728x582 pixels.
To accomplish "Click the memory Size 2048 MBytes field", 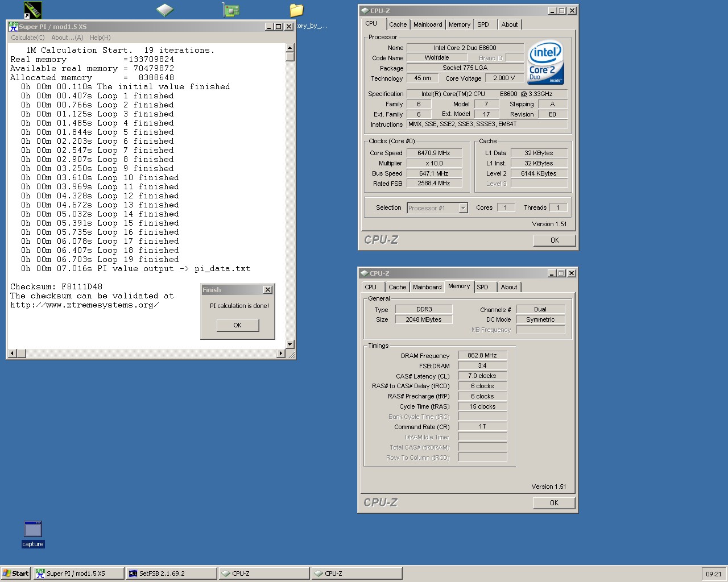I will [424, 319].
